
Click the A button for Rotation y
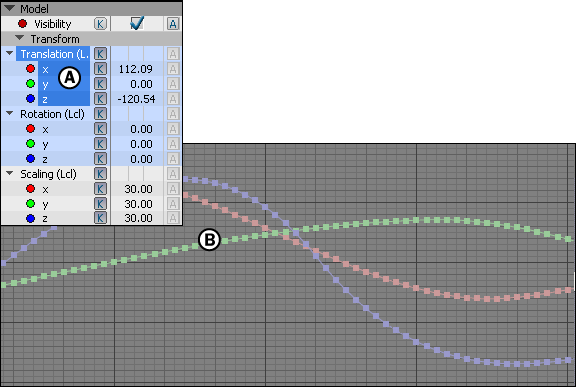(x=173, y=144)
